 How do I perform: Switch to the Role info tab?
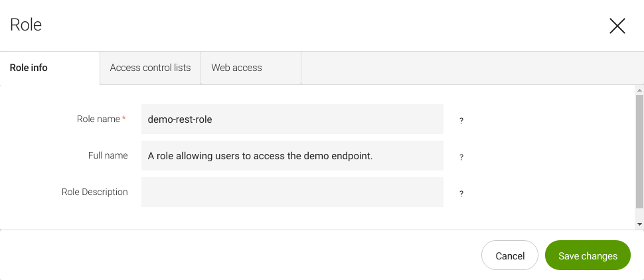[x=29, y=68]
